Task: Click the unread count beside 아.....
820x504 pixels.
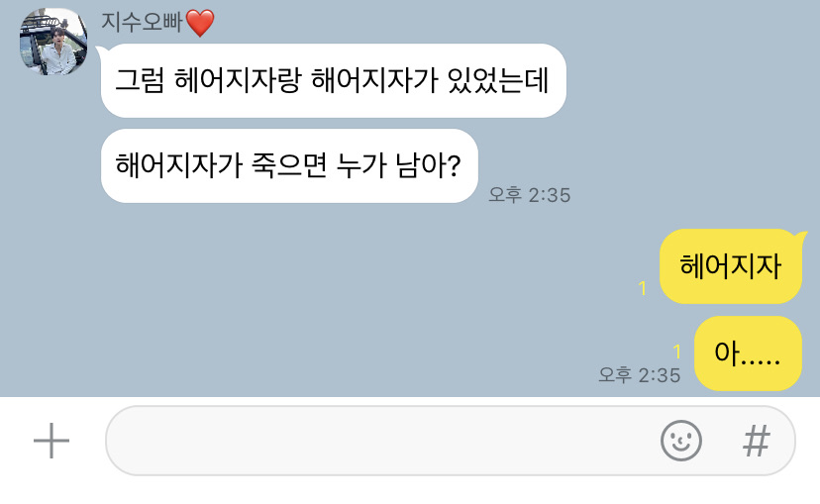Action: pos(677,352)
